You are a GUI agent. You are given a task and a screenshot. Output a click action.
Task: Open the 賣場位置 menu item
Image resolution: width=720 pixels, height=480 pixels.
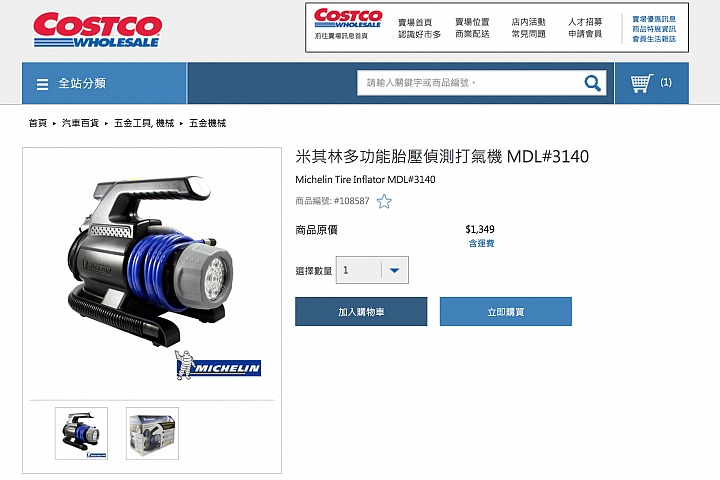pyautogui.click(x=472, y=22)
